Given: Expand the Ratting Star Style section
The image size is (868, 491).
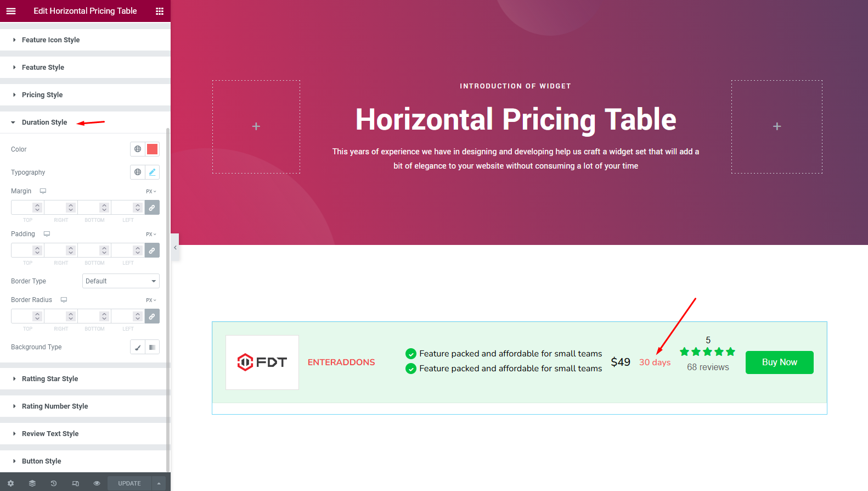Looking at the screenshot, I should [49, 378].
